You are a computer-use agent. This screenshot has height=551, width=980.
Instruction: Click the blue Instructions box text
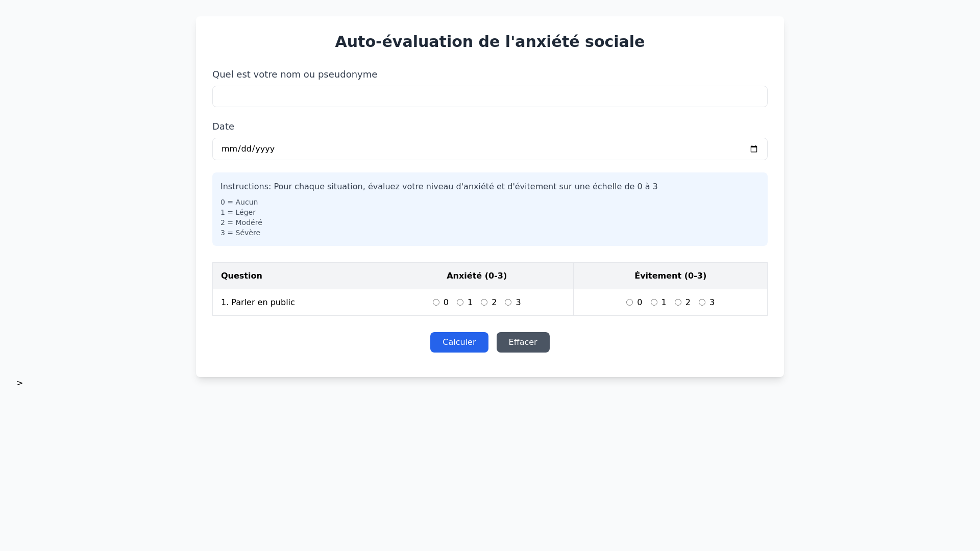click(438, 187)
